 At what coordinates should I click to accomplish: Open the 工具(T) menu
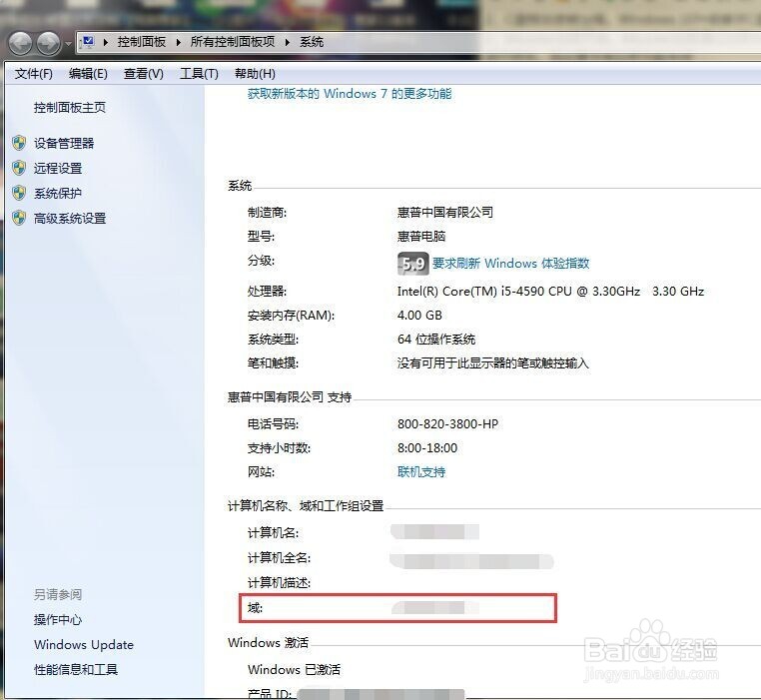tap(199, 74)
